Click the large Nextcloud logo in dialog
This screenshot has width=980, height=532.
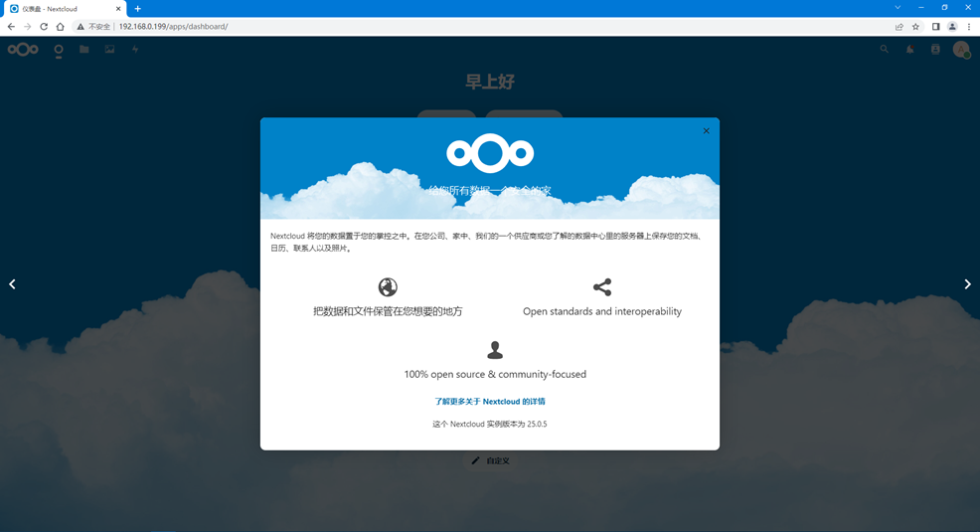point(490,153)
